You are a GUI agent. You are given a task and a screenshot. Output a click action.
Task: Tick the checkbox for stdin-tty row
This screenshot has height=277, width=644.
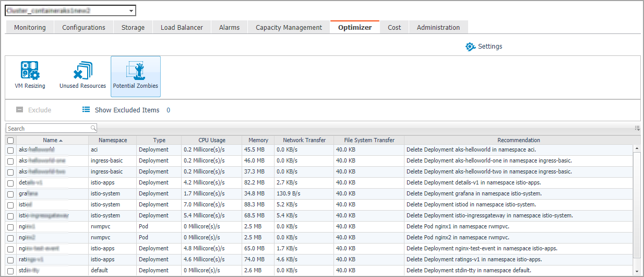point(10,271)
